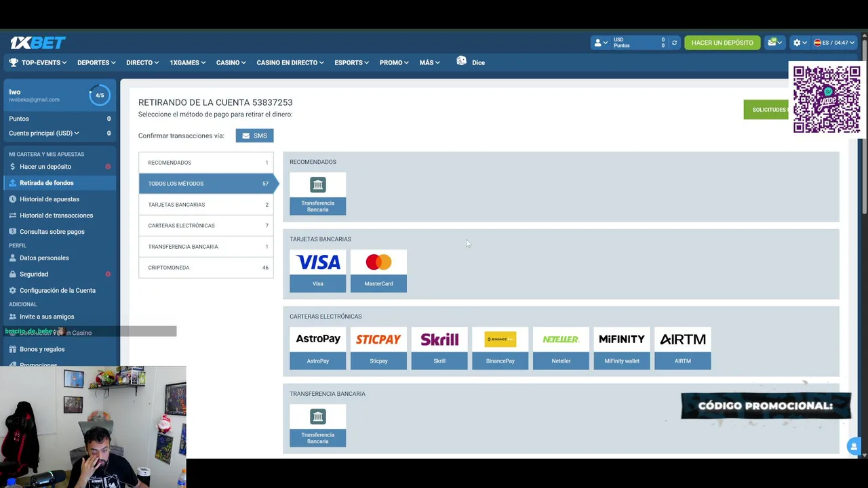Viewport: 868px width, 488px height.
Task: Open Historial de apuestas
Action: pos(60,199)
